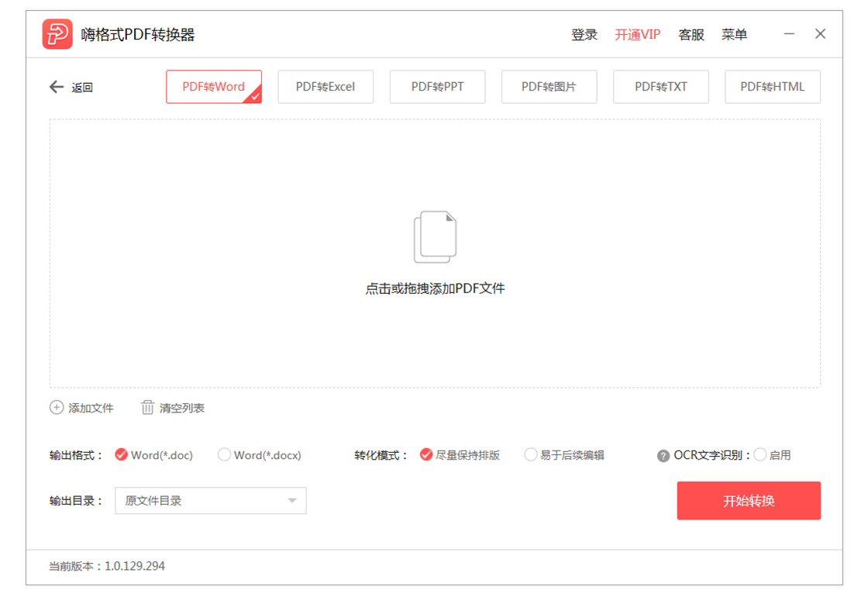Click 添加文件 text button
The height and width of the screenshot is (597, 868).
91,408
